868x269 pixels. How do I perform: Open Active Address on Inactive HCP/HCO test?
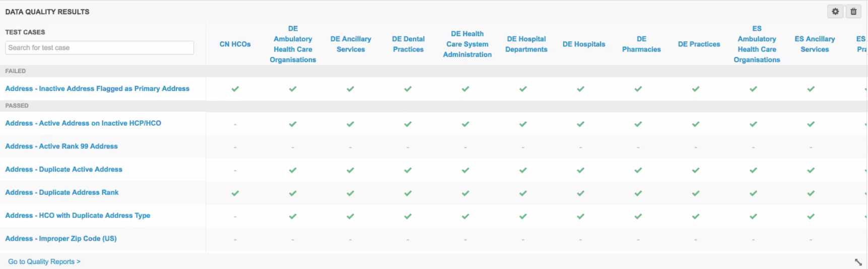(x=83, y=123)
